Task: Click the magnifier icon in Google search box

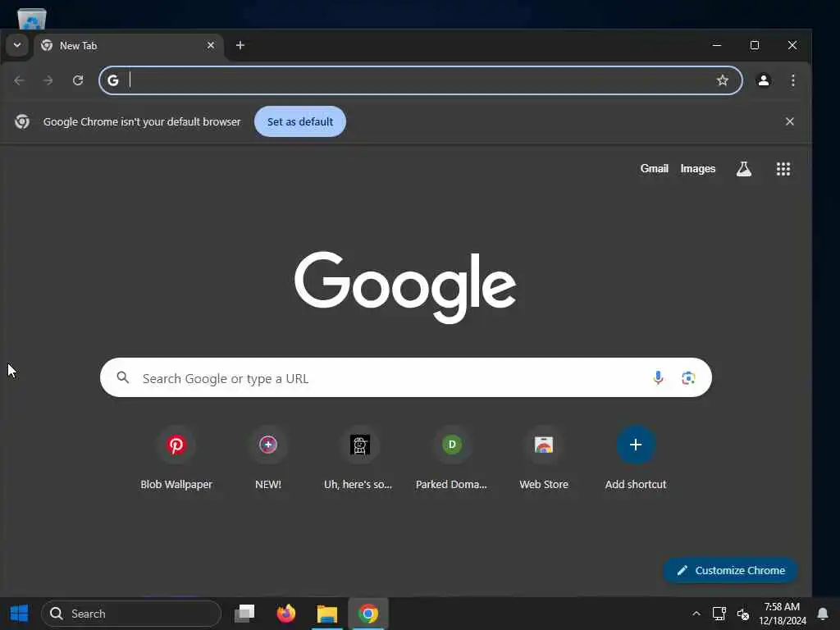Action: [123, 377]
